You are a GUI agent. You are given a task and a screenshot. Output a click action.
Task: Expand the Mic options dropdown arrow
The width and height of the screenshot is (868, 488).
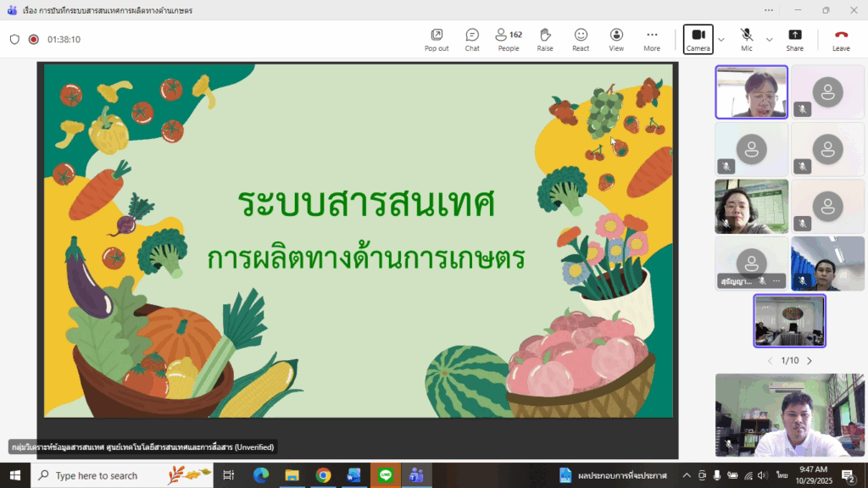click(770, 39)
